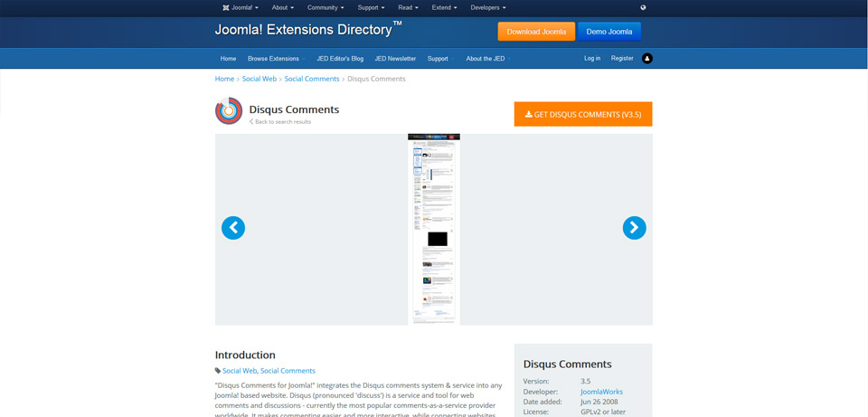Go back to search results
Image resolution: width=868 pixels, height=417 pixels.
(x=280, y=122)
